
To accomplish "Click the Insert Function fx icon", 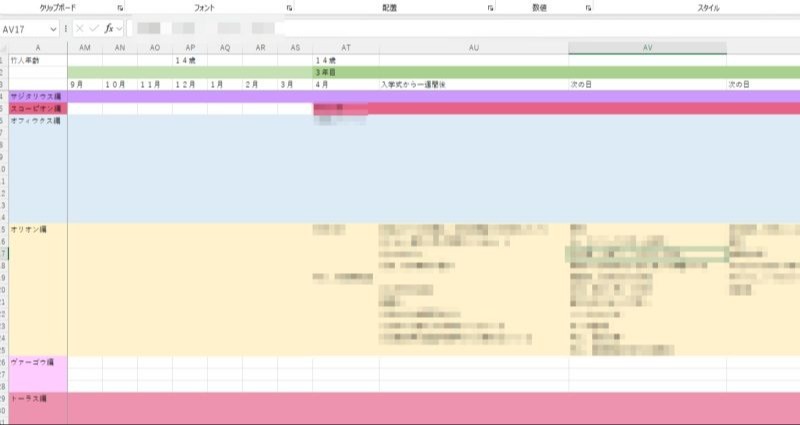I will pyautogui.click(x=109, y=29).
